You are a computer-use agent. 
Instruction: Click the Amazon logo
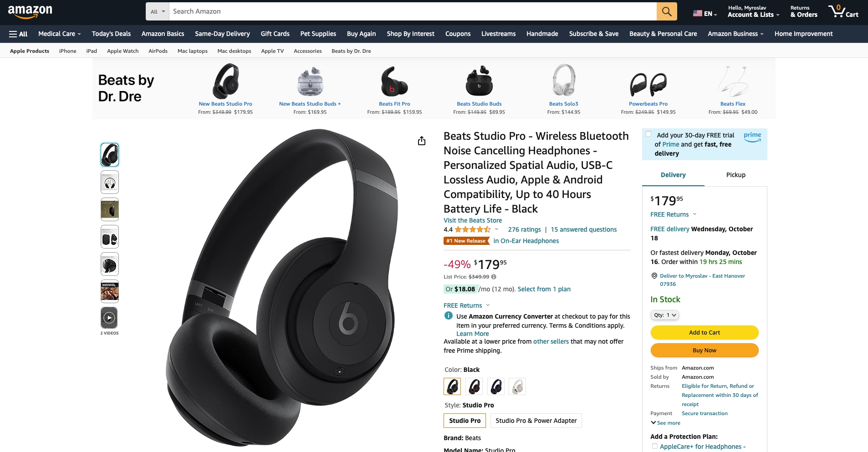click(30, 11)
